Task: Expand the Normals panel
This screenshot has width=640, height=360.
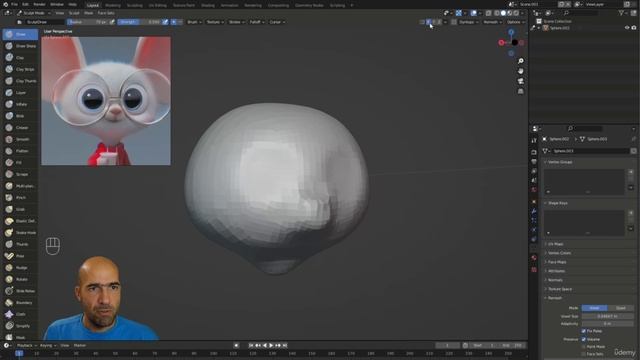Action: pos(555,280)
